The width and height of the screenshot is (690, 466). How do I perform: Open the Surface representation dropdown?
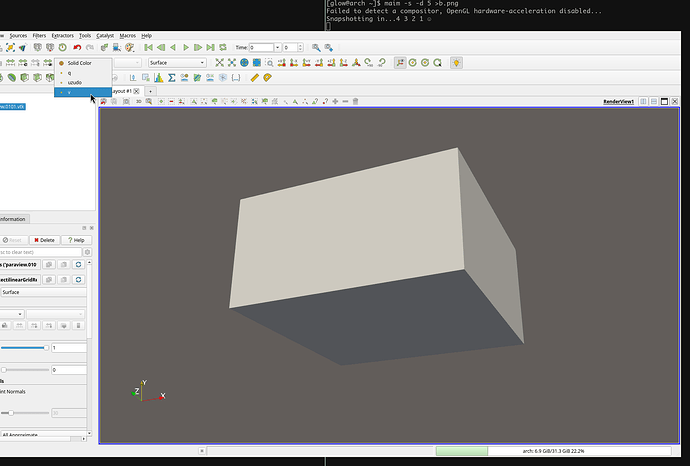(177, 62)
